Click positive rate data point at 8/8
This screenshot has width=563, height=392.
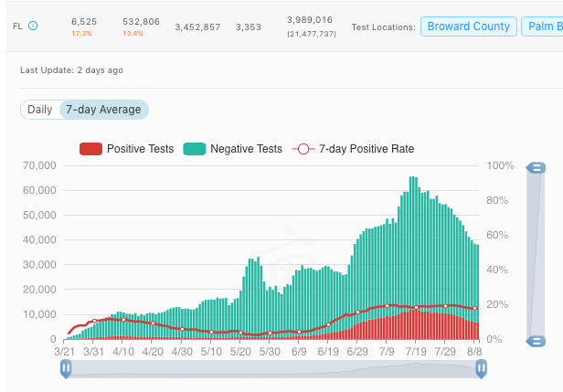click(x=475, y=308)
